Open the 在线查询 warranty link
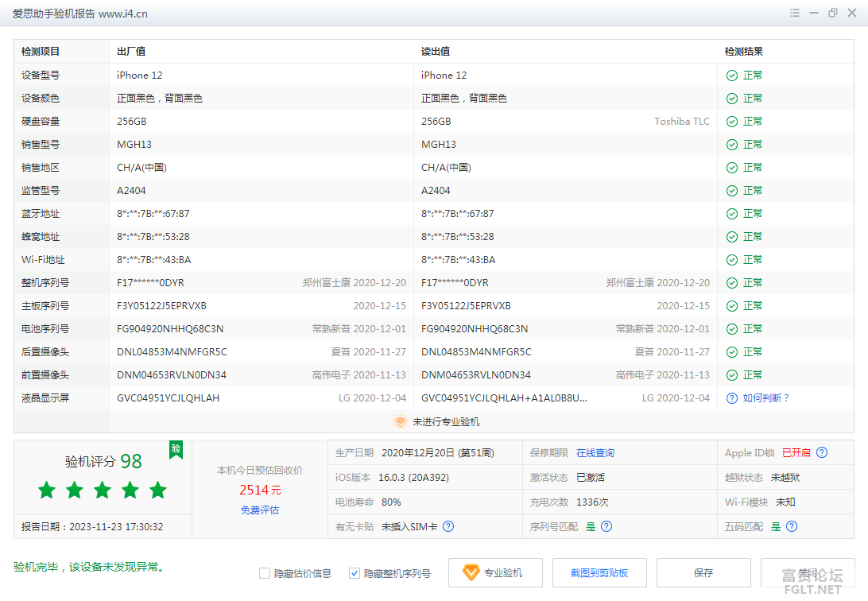 595,452
